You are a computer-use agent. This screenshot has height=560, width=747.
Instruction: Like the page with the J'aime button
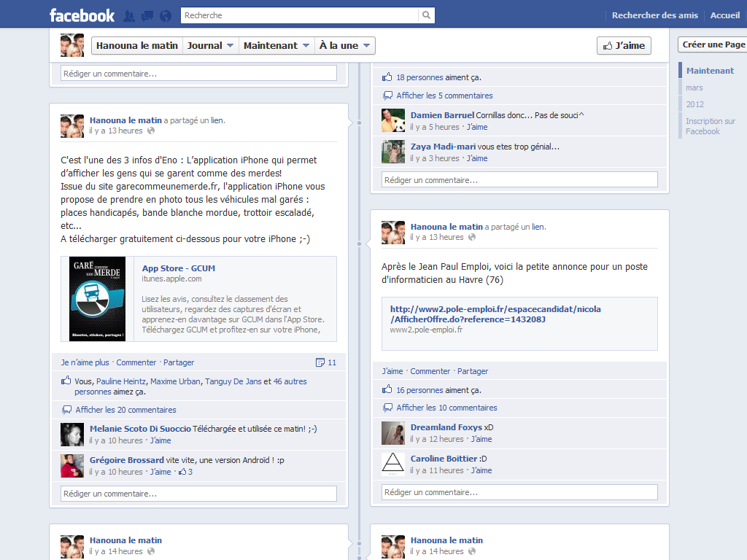[624, 46]
